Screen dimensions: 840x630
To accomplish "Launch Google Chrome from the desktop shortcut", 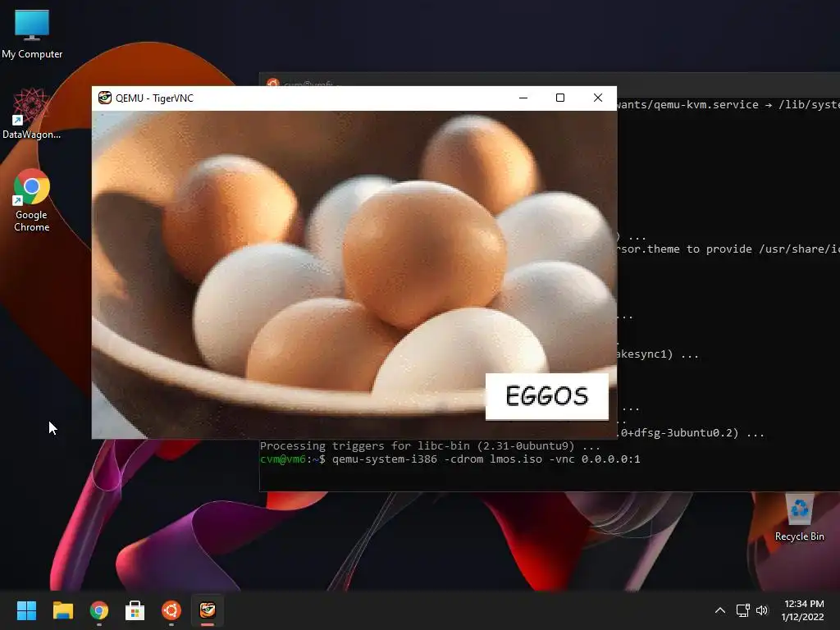I will [x=32, y=200].
